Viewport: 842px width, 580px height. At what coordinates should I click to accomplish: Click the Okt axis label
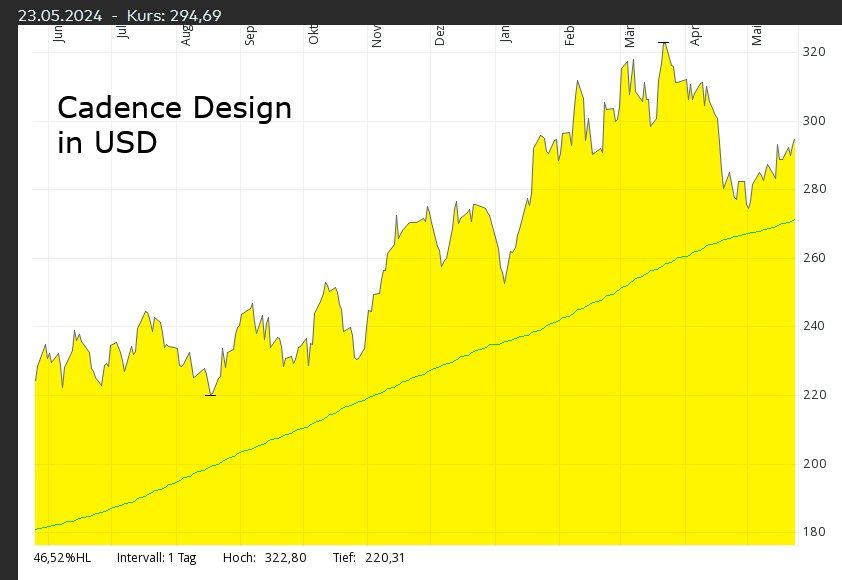313,33
